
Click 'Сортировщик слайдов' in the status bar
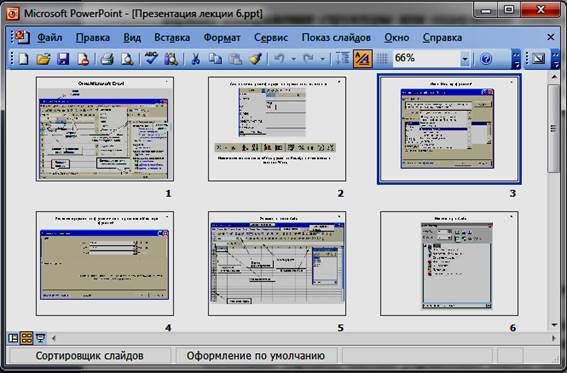89,356
